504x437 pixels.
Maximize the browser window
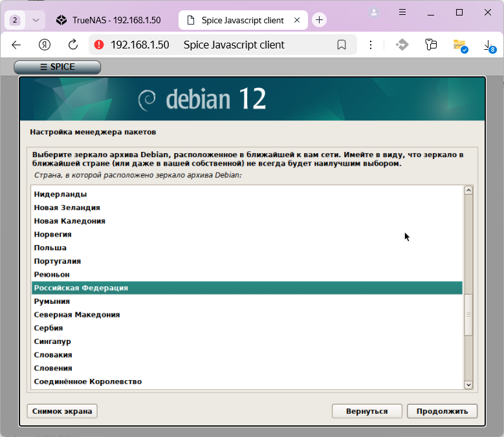[459, 12]
